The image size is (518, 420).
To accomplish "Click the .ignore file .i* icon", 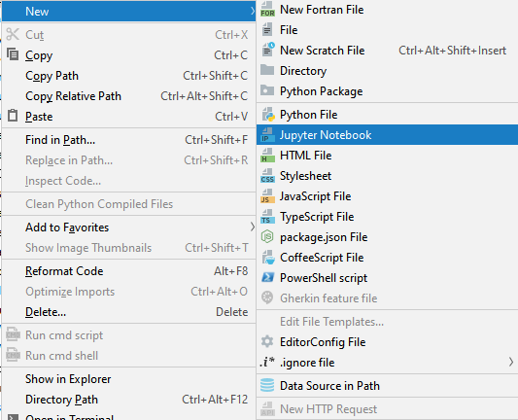I will [x=267, y=363].
